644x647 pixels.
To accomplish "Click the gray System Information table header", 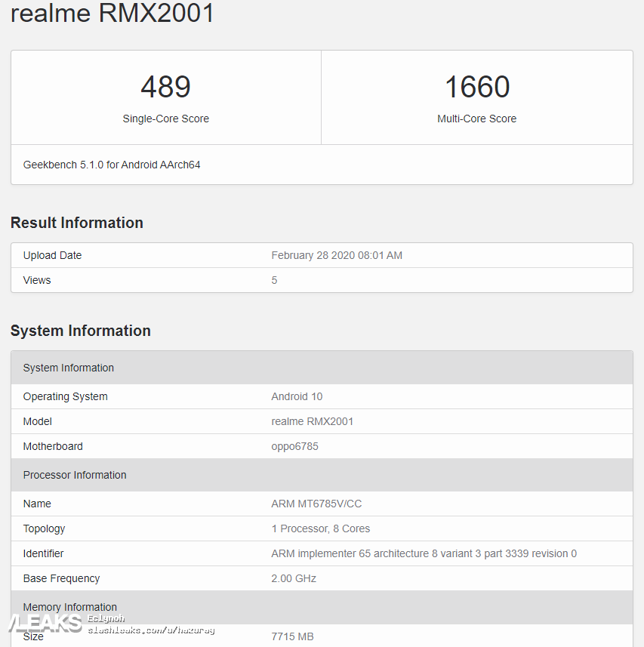I will click(x=322, y=368).
